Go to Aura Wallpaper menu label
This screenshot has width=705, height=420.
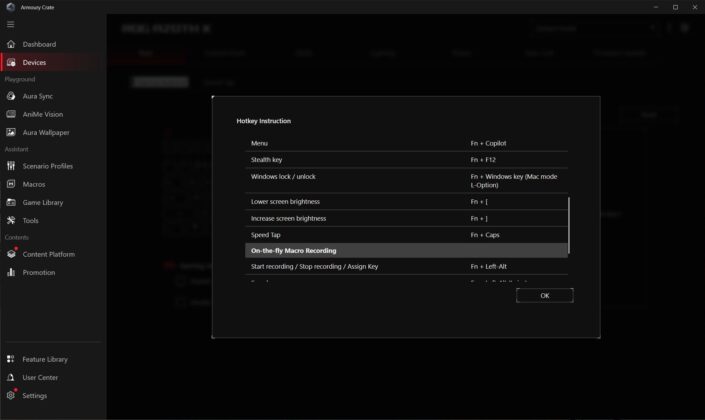[46, 133]
